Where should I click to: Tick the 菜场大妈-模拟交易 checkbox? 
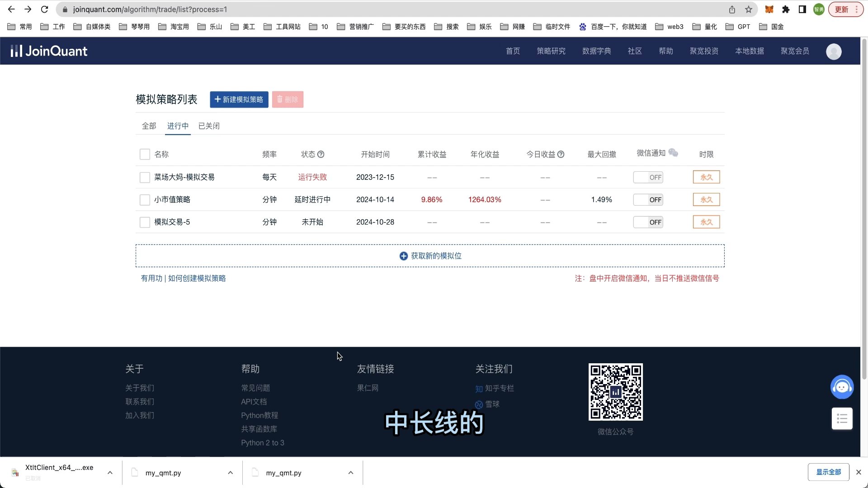pos(145,177)
